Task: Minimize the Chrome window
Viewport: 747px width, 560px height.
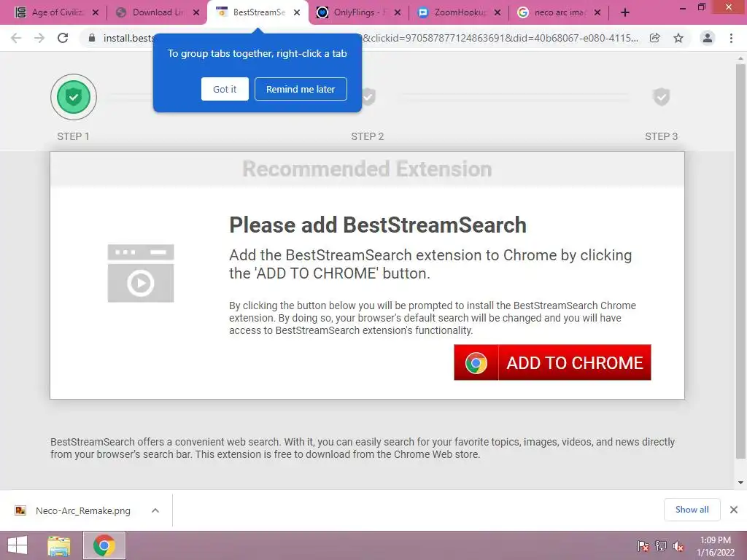Action: [x=683, y=7]
